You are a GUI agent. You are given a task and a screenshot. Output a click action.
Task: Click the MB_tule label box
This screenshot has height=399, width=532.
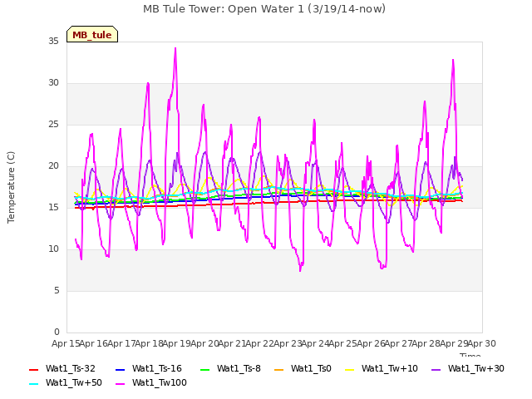92,34
